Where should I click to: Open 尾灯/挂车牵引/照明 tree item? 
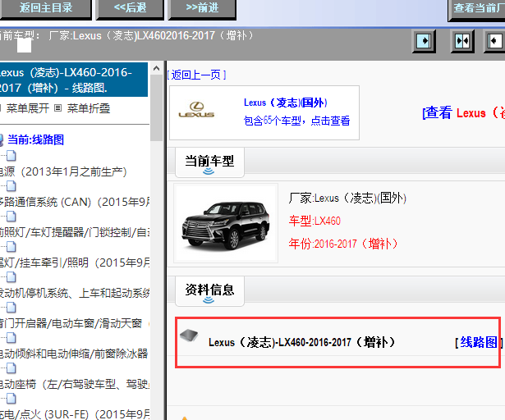click(x=75, y=262)
